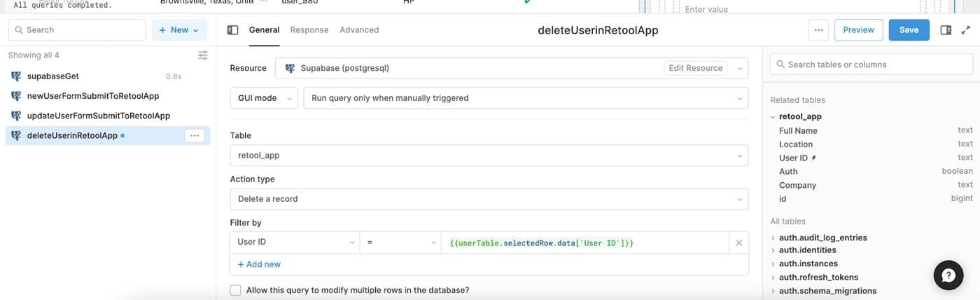Select the supabaseGet query

(57, 76)
